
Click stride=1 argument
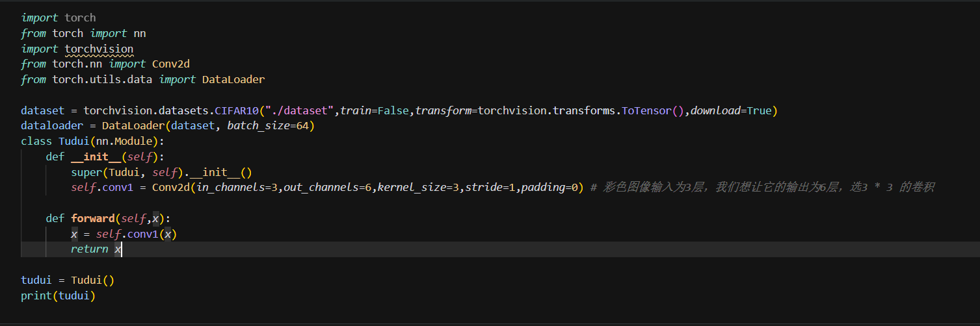click(491, 189)
